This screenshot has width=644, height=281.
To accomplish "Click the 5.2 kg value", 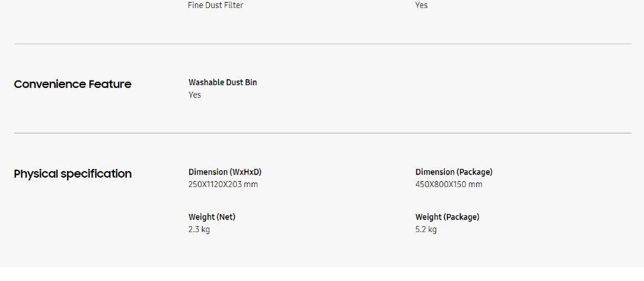I will [426, 229].
